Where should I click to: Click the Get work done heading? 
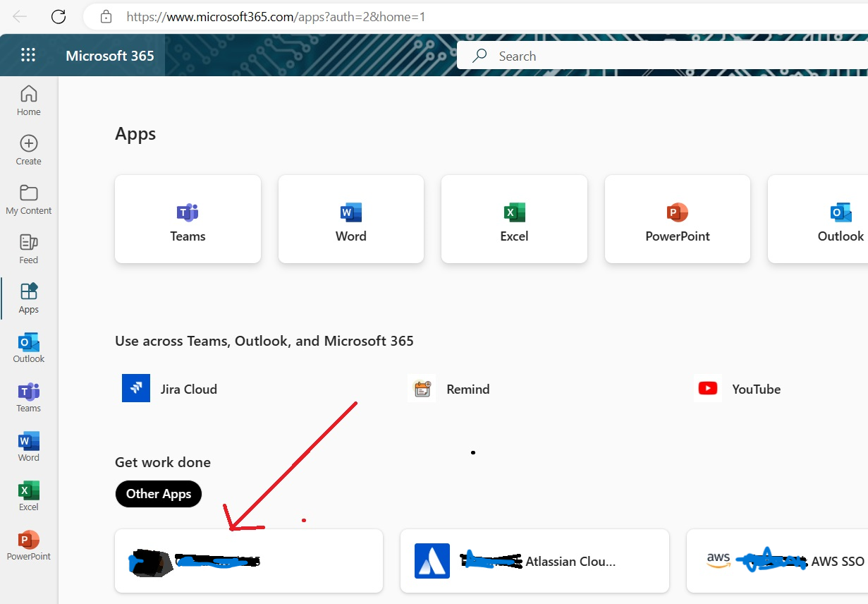click(163, 463)
